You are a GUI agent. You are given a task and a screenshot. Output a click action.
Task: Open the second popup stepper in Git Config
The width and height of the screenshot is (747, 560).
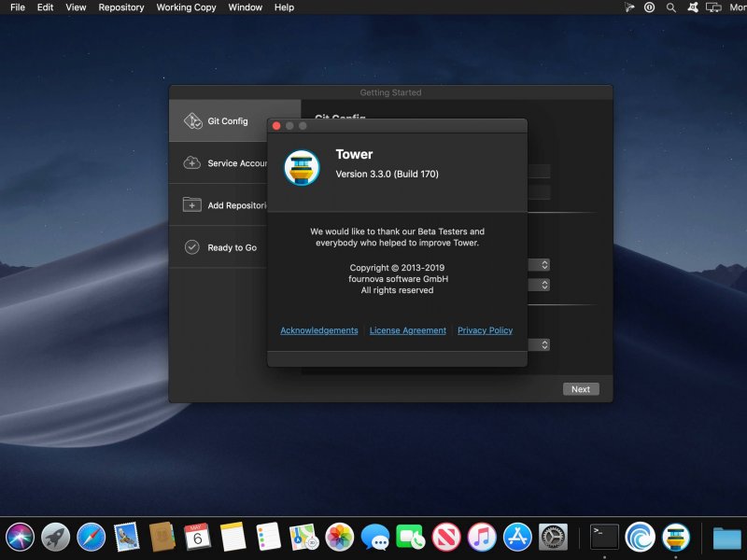click(544, 285)
